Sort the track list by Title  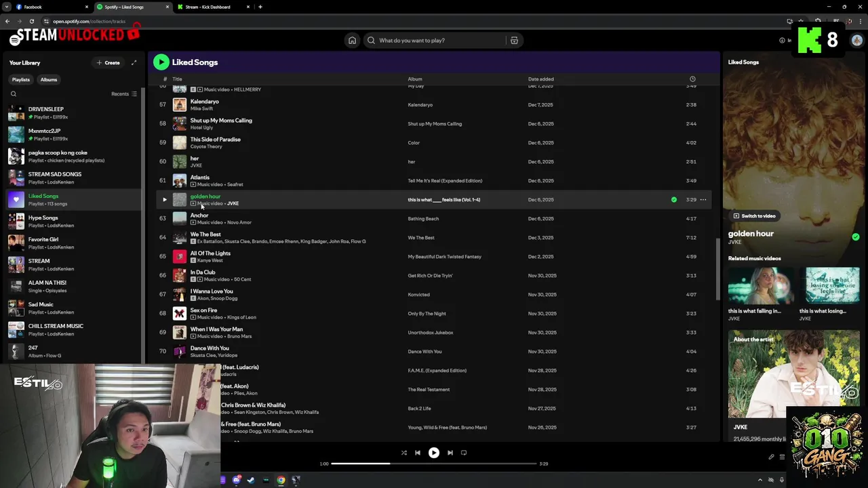coord(177,79)
